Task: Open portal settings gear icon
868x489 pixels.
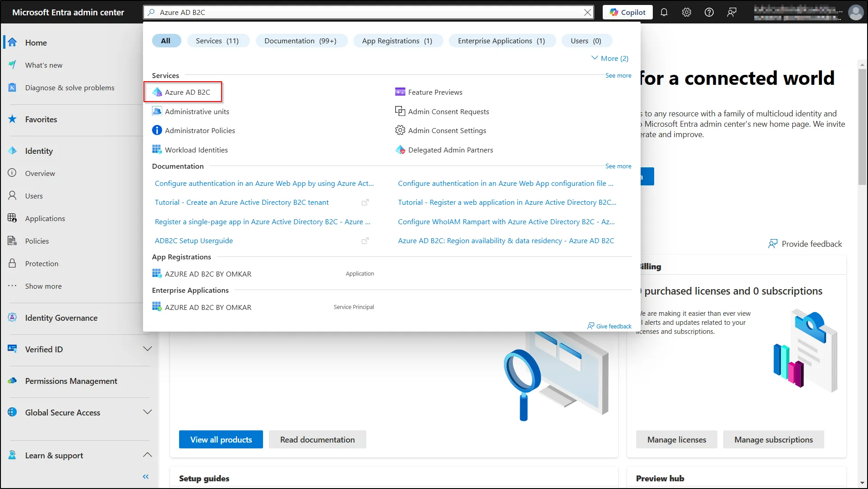Action: (x=687, y=12)
